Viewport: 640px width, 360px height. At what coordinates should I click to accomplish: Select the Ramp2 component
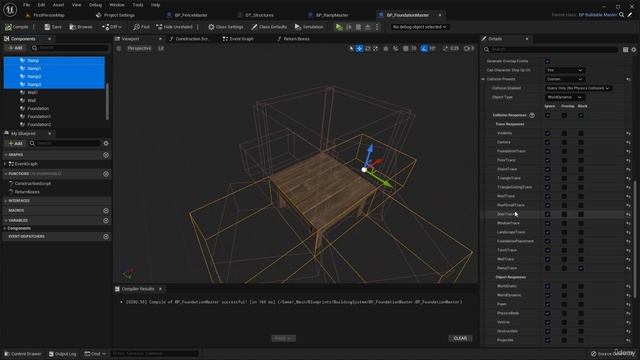34,76
